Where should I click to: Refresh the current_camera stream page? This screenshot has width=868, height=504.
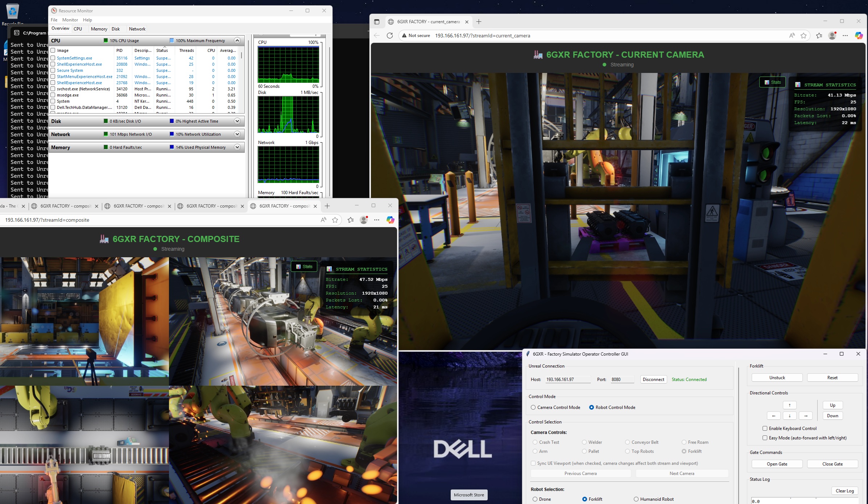389,36
